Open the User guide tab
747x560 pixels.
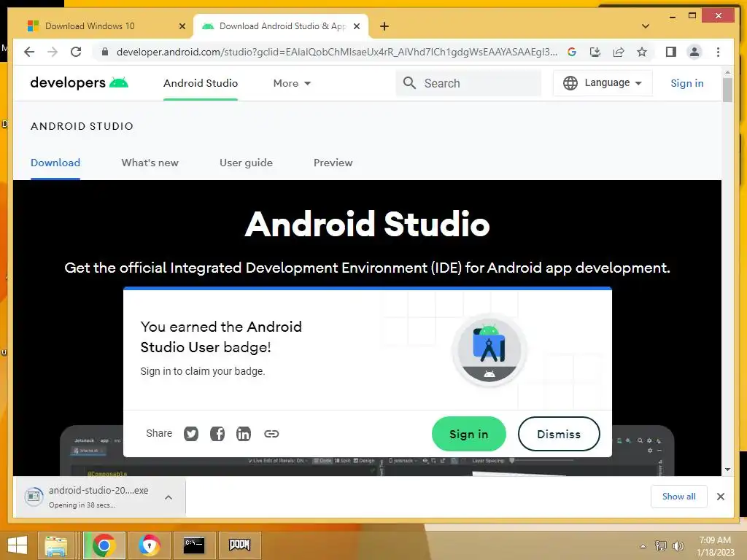[x=247, y=163]
